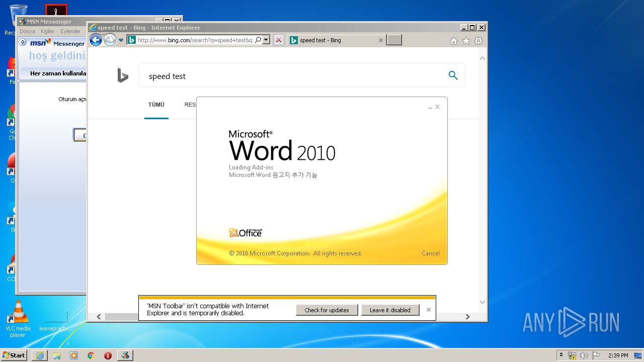Click the MSN Messenger collapse chevron
This screenshot has height=362, width=644.
(x=23, y=43)
